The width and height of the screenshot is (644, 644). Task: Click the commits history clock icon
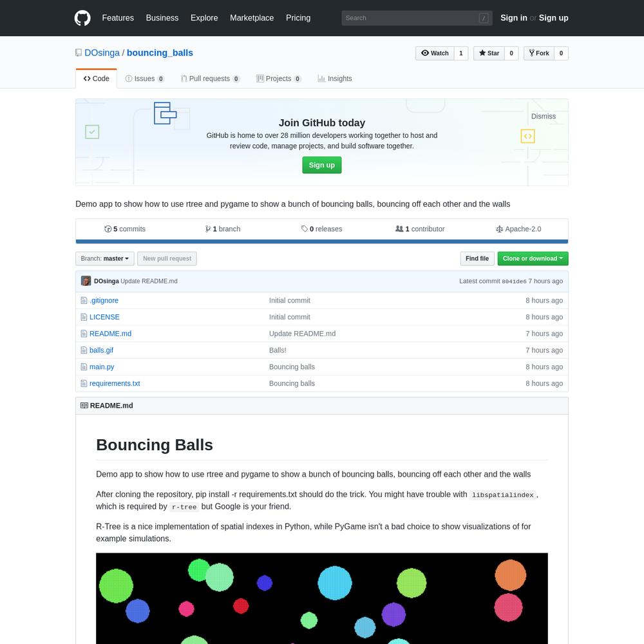click(108, 229)
